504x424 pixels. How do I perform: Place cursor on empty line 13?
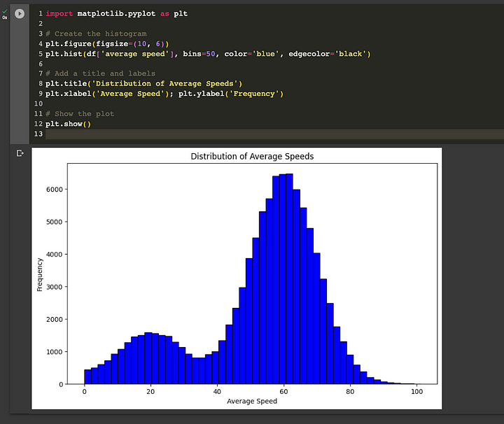pyautogui.click(x=210, y=134)
